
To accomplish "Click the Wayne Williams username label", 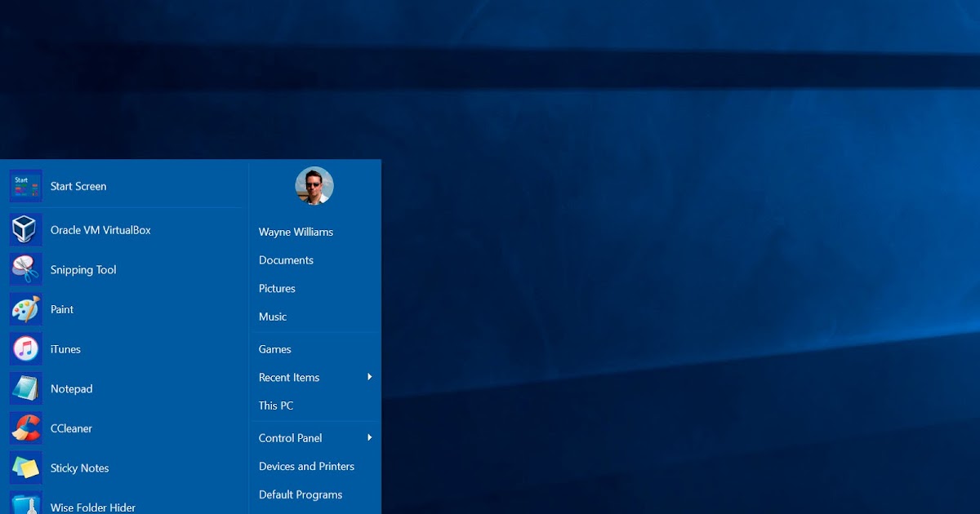I will (x=296, y=232).
